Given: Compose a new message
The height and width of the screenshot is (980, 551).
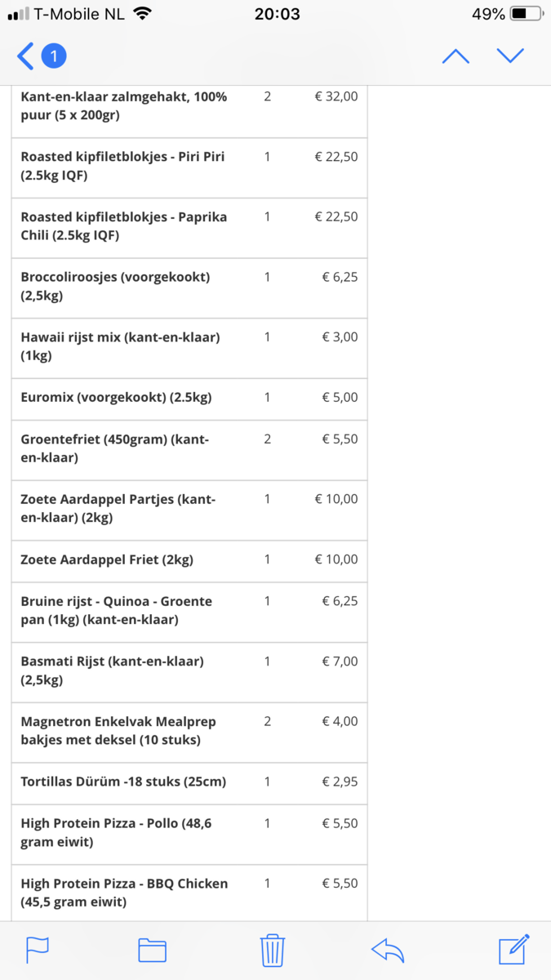Looking at the screenshot, I should pos(514,950).
